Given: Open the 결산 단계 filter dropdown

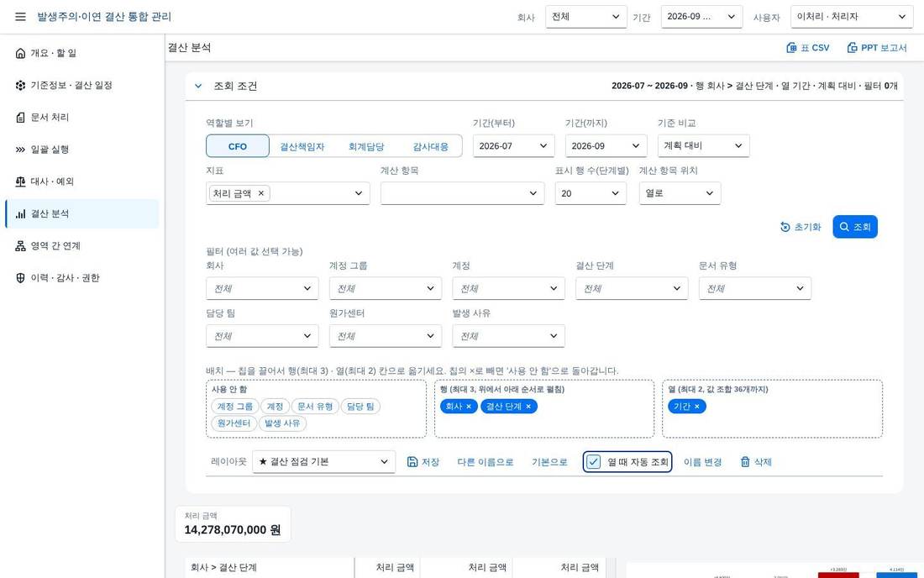Looking at the screenshot, I should click(x=632, y=289).
